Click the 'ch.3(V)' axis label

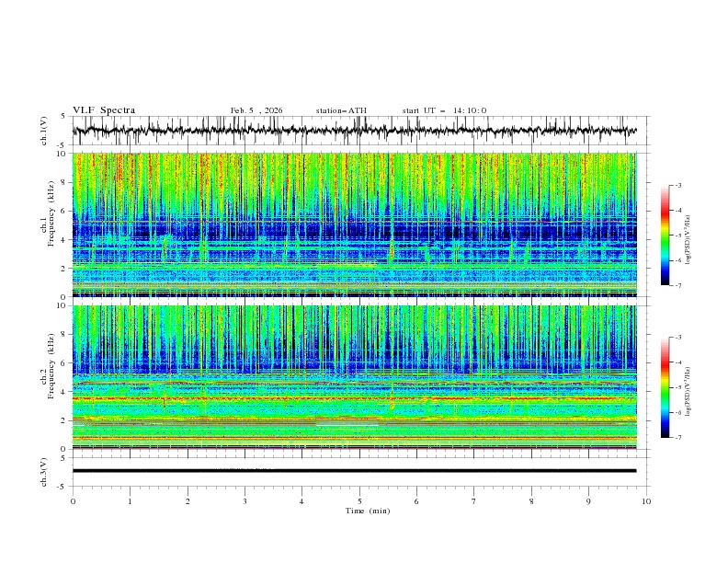44,472
